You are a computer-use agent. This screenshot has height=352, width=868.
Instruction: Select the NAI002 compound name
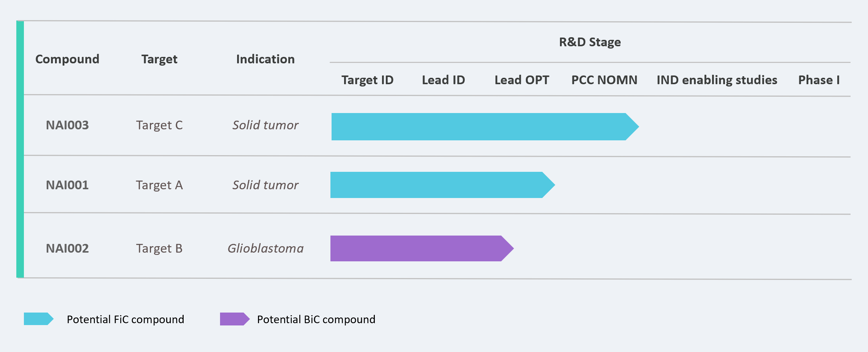67,248
